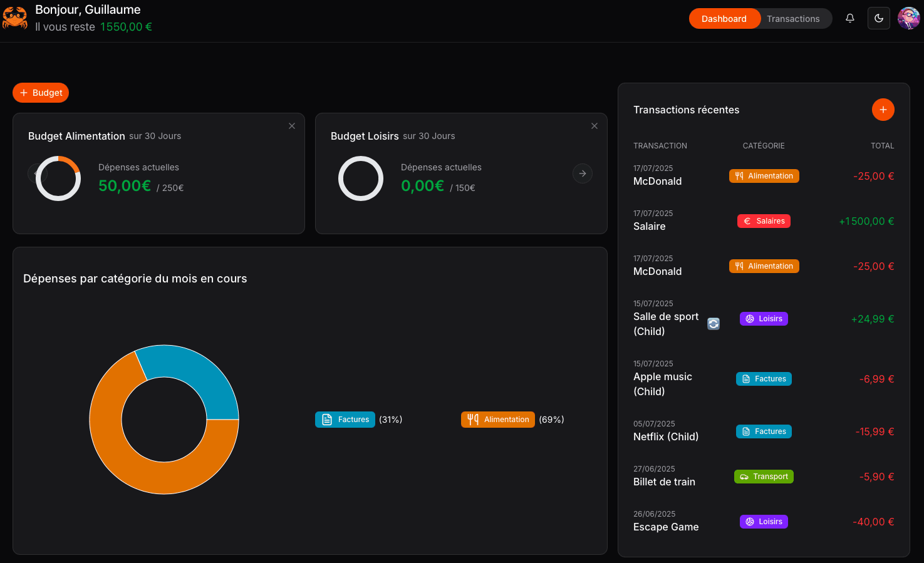924x563 pixels.
Task: Open the user profile avatar
Action: point(908,18)
